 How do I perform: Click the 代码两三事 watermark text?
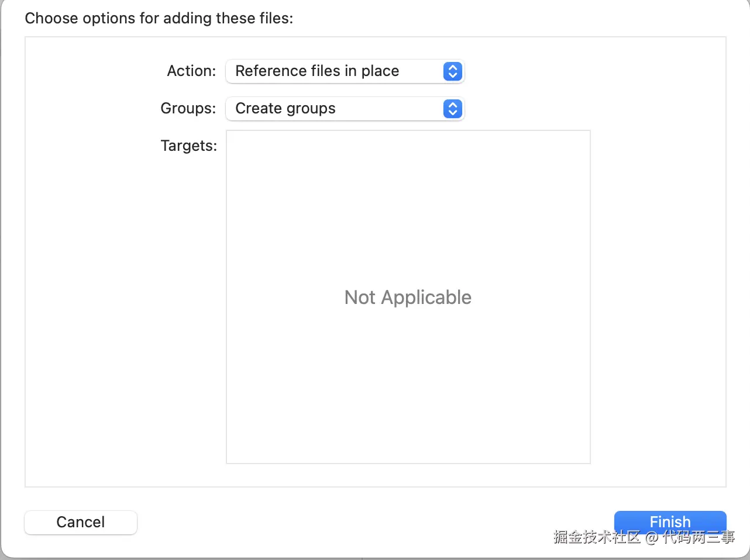pos(699,537)
